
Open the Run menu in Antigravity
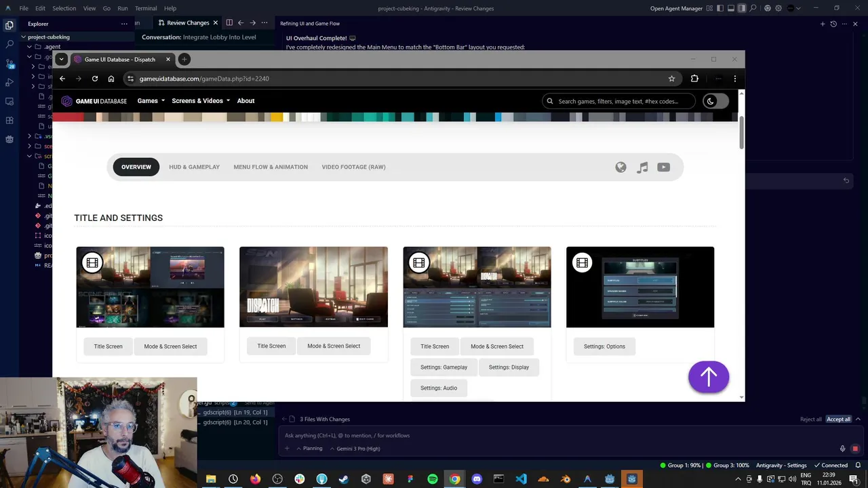123,8
